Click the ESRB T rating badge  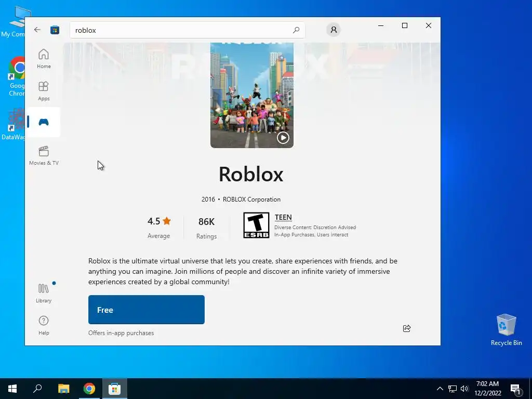(x=256, y=225)
